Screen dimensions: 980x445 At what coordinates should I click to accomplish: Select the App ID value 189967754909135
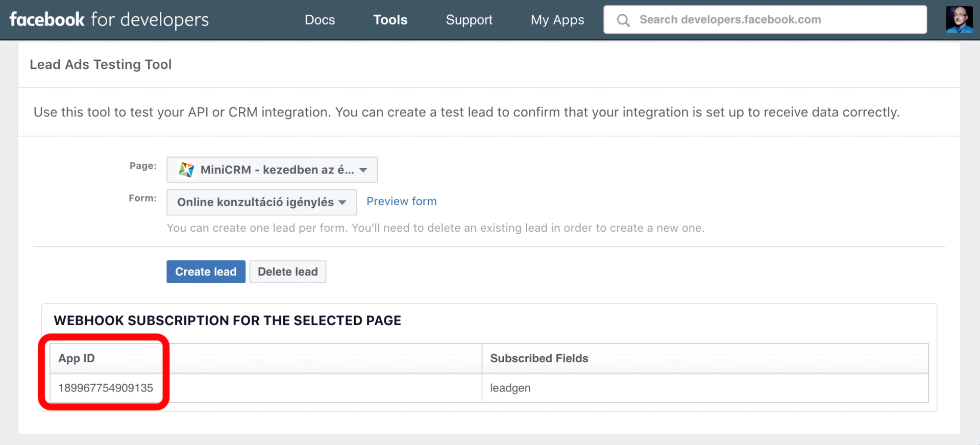coord(106,388)
